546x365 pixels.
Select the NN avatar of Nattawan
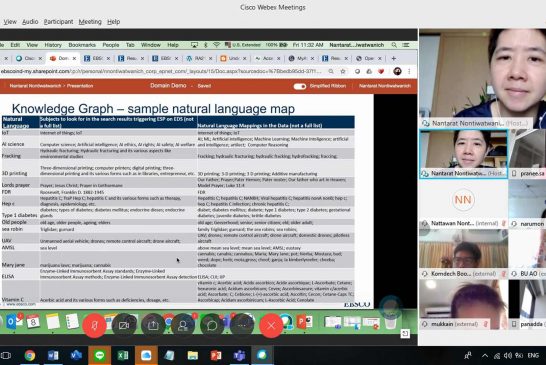click(463, 200)
